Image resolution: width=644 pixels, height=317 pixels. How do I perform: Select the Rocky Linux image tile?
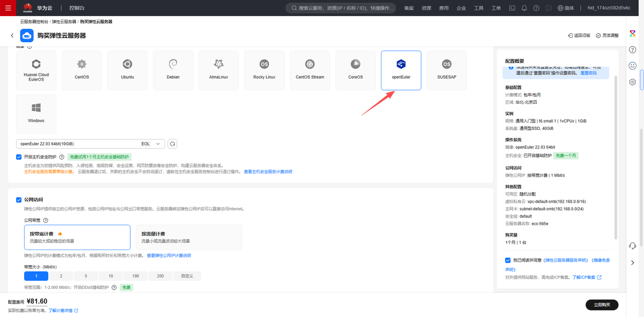(264, 70)
